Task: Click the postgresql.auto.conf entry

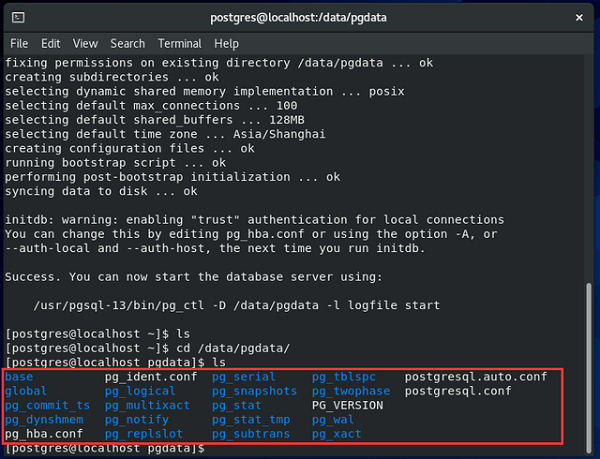Action: coord(476,377)
